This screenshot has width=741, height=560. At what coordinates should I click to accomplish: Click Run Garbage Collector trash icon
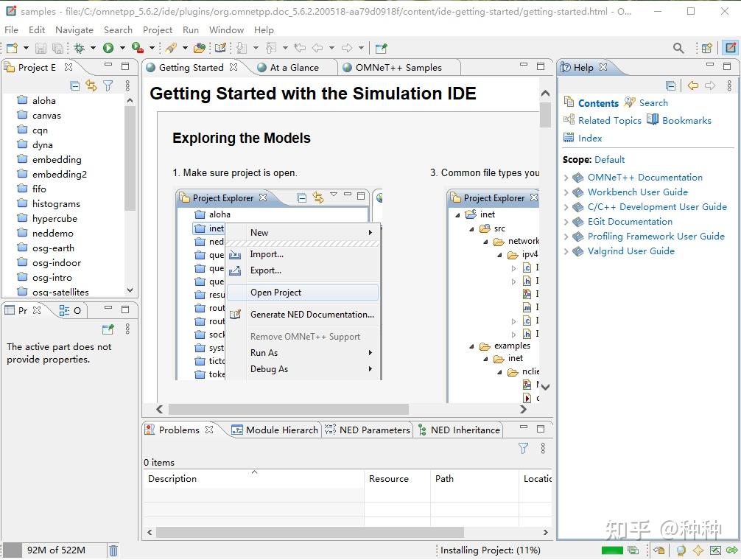pyautogui.click(x=113, y=550)
